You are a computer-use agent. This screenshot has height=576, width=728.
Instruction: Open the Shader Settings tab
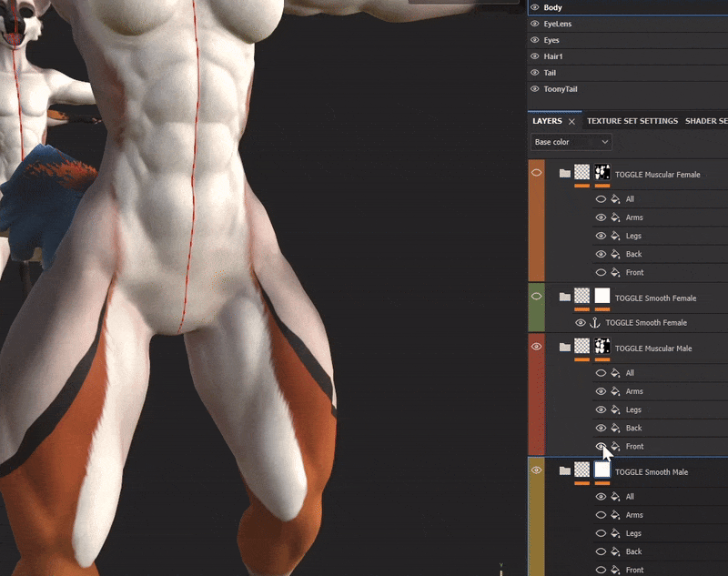tap(706, 121)
